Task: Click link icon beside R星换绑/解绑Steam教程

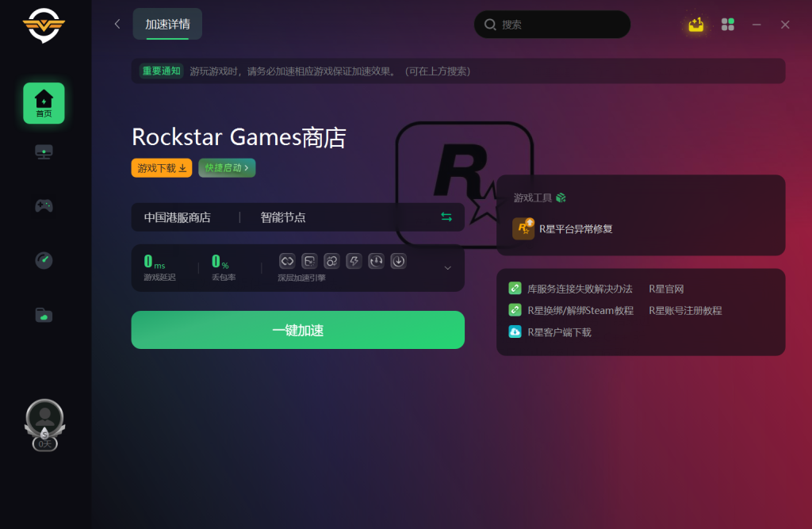Action: [515, 310]
